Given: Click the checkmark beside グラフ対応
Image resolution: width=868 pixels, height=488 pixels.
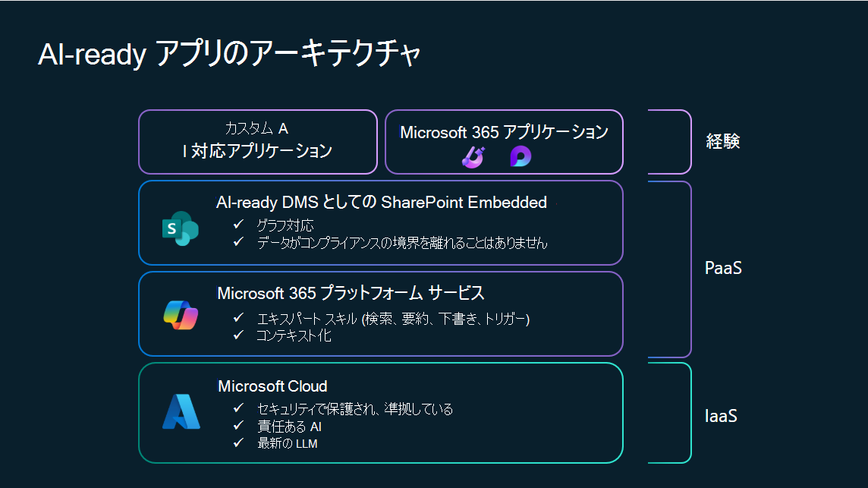Looking at the screenshot, I should tap(239, 225).
